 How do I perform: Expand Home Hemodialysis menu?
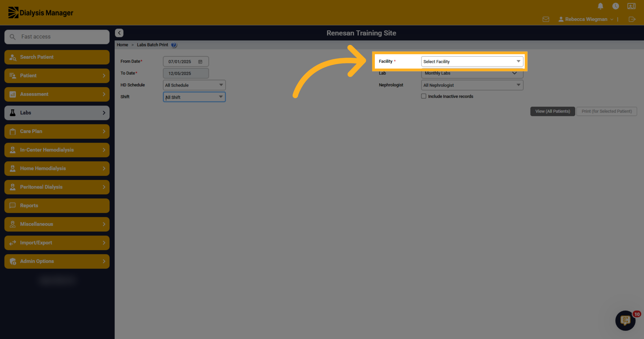click(57, 168)
